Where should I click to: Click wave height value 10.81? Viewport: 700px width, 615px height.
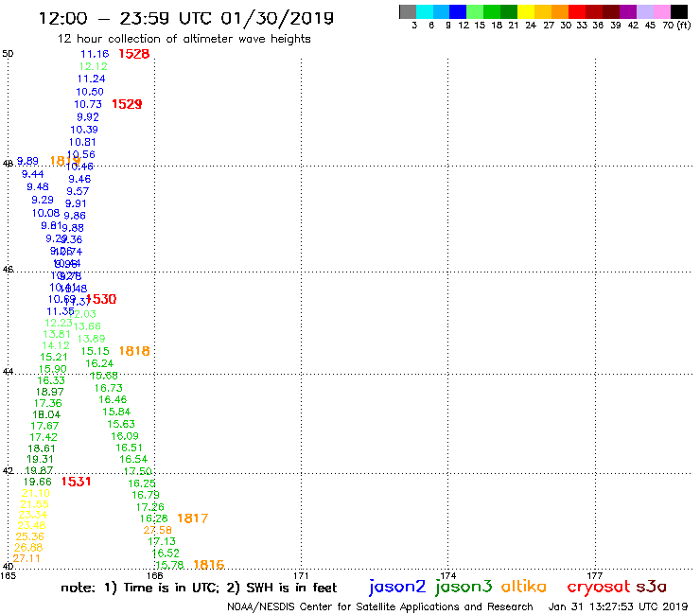coord(82,142)
